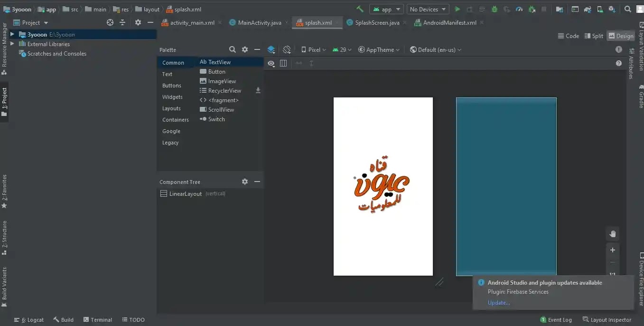
Task: Open the Default (en-us) locale dropdown
Action: click(x=436, y=49)
